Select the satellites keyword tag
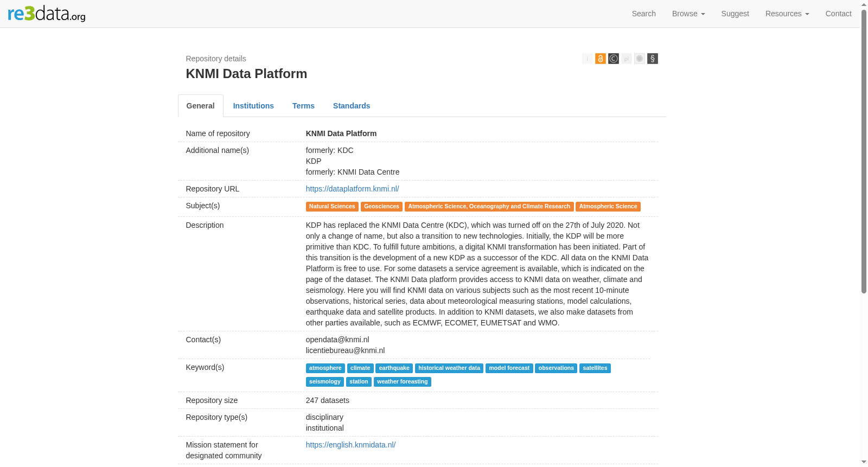The width and height of the screenshot is (868, 467). pos(595,368)
